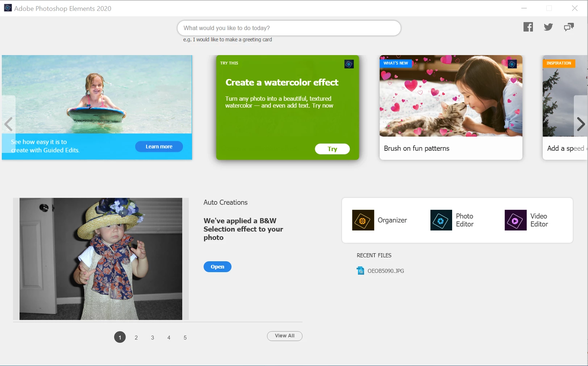
Task: Open the girl on bodyboard banner image
Action: click(97, 94)
